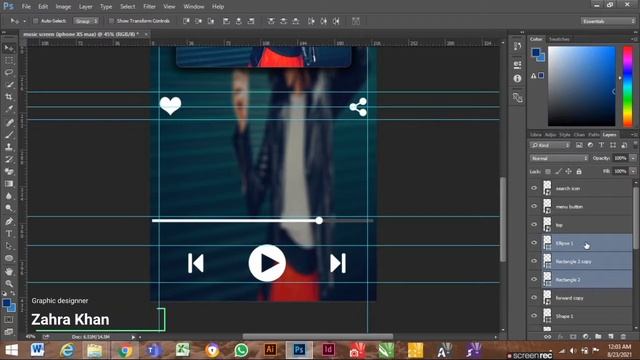
Task: Click the Link Layers icon in the Layers panel footer
Action: pos(547,337)
